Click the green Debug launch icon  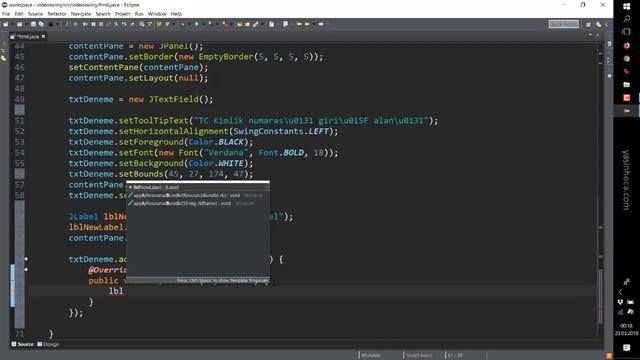183,24
